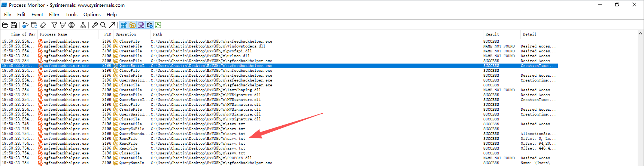644x166 pixels.
Task: Click the Clear display eraser icon
Action: pyautogui.click(x=43, y=25)
